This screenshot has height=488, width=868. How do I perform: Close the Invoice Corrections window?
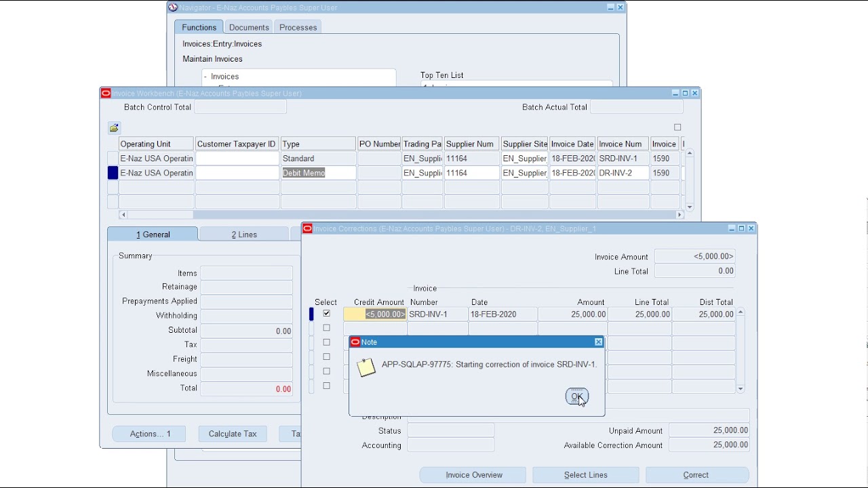pyautogui.click(x=751, y=228)
